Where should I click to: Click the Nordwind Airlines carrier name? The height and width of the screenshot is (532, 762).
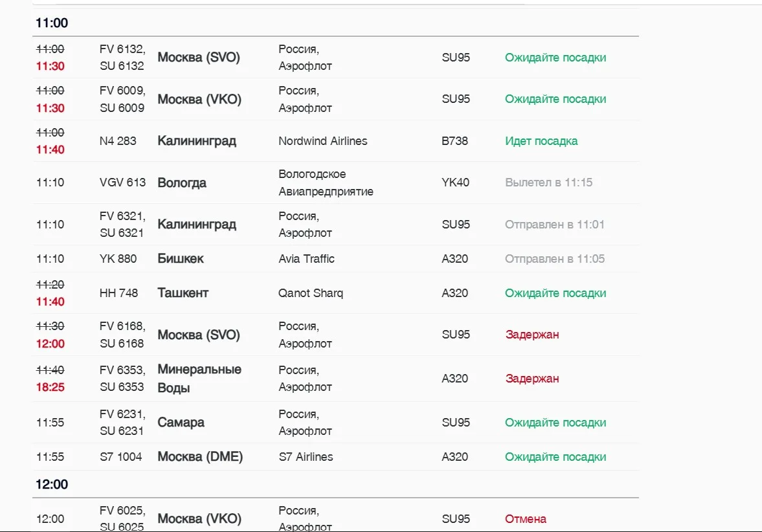tap(322, 141)
